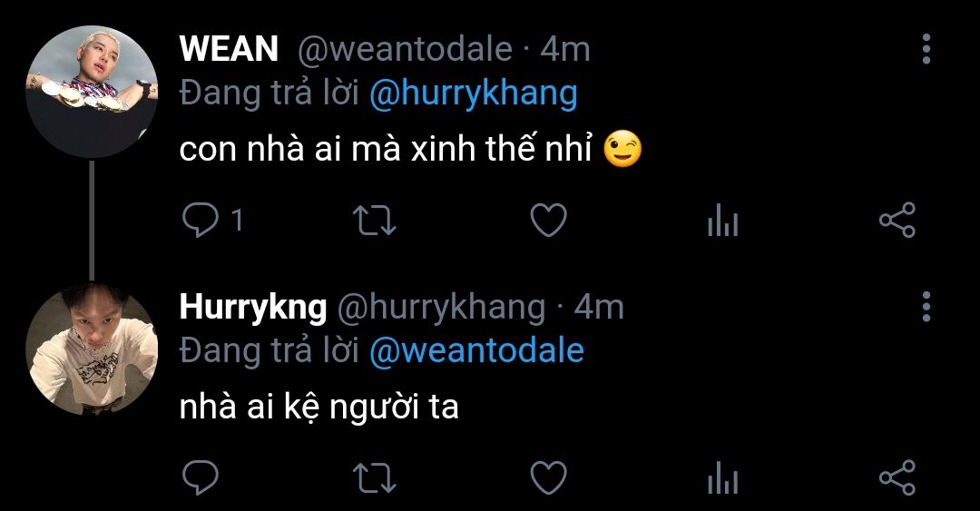This screenshot has width=980, height=511.
Task: Share WEAN's tweet
Action: tap(897, 221)
